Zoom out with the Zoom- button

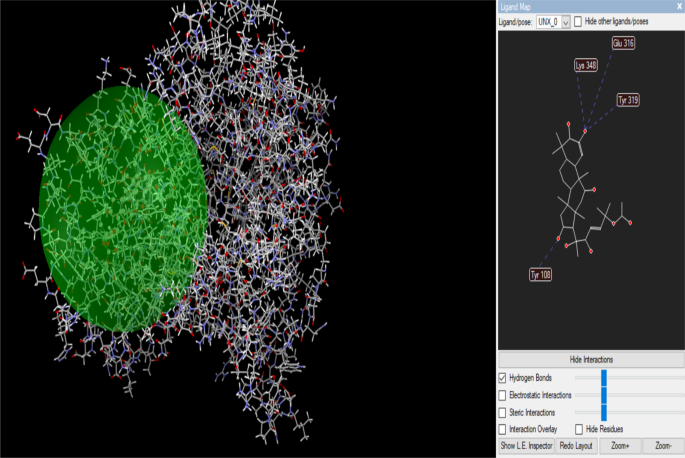(x=662, y=446)
